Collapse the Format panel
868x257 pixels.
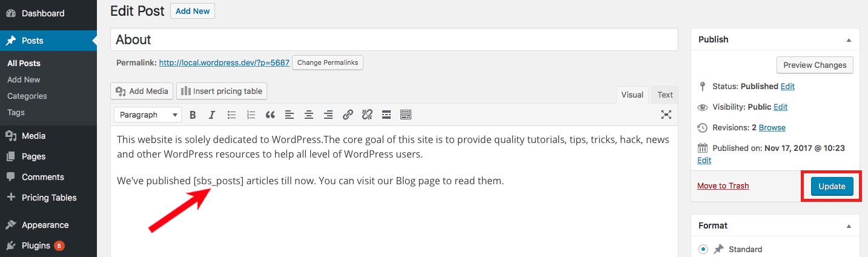pos(849,226)
